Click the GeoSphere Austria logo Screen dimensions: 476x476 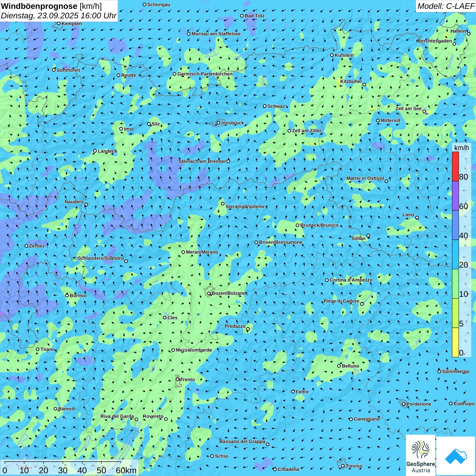coord(421,456)
